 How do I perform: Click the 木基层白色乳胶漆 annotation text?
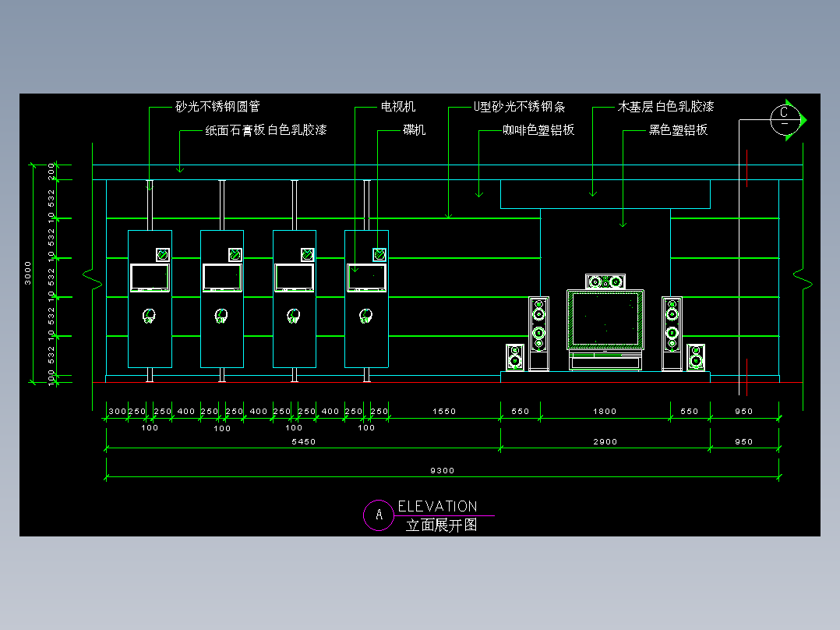[666, 107]
